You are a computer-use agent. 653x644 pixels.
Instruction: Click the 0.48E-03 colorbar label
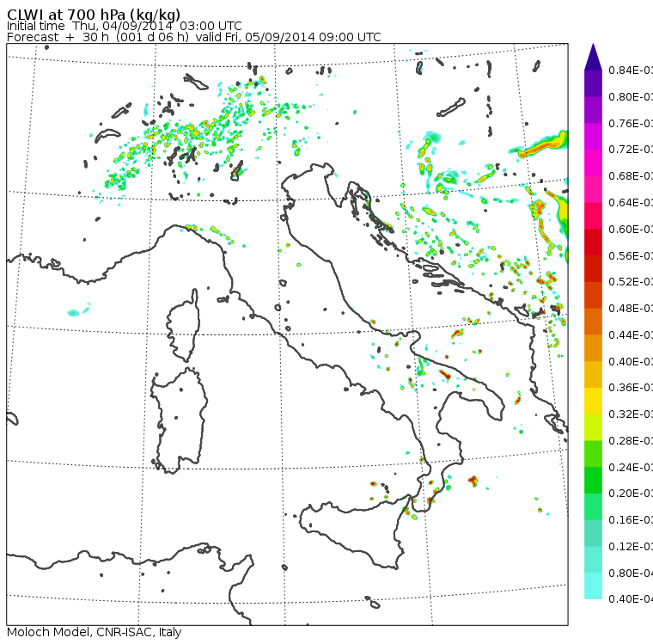(x=631, y=309)
